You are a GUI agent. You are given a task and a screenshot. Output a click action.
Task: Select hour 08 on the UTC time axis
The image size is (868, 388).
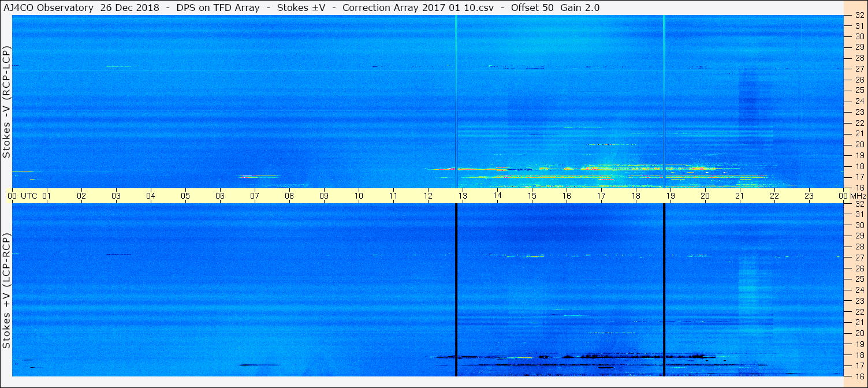289,196
